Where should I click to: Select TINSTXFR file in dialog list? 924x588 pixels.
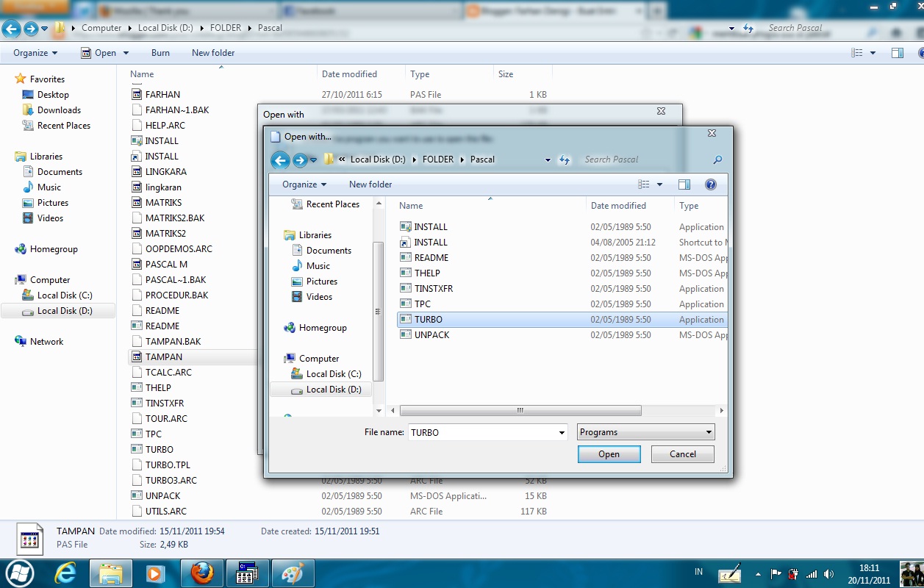tap(562, 289)
